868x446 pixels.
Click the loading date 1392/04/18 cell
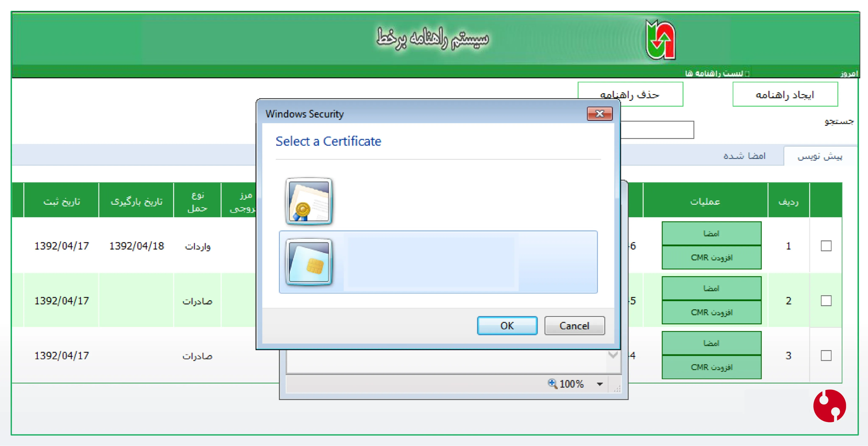(136, 246)
